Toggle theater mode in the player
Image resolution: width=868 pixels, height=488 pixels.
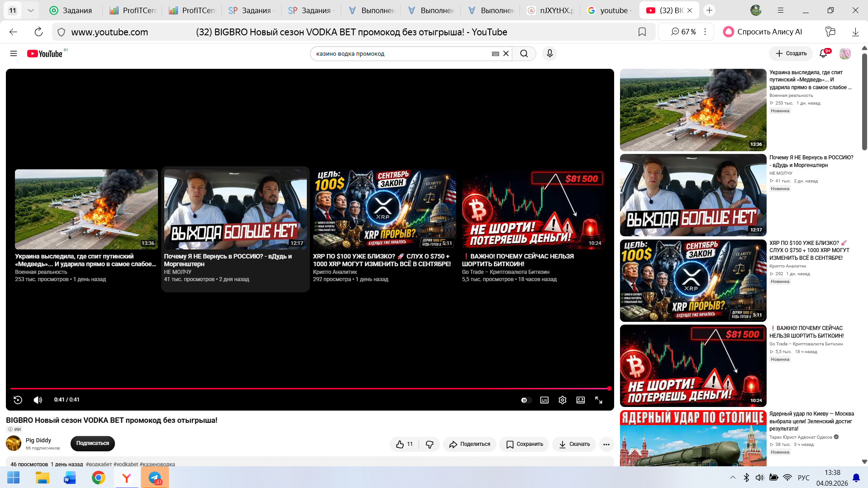pos(581,400)
